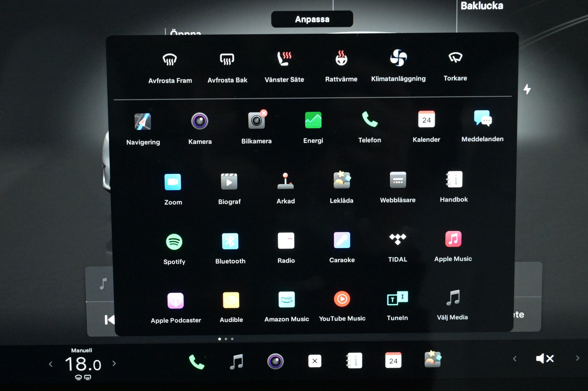Raise volume with the right chevron
This screenshot has height=391, width=588.
pyautogui.click(x=577, y=358)
